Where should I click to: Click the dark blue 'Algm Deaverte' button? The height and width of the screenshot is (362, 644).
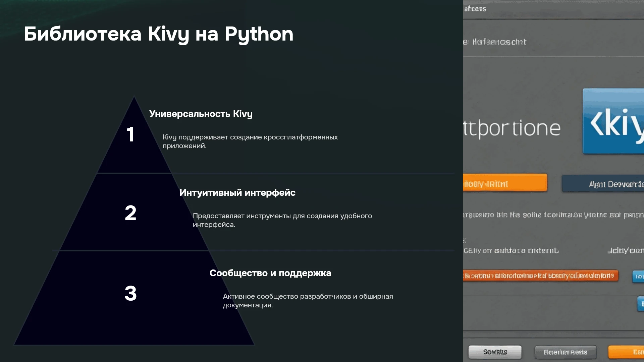603,184
